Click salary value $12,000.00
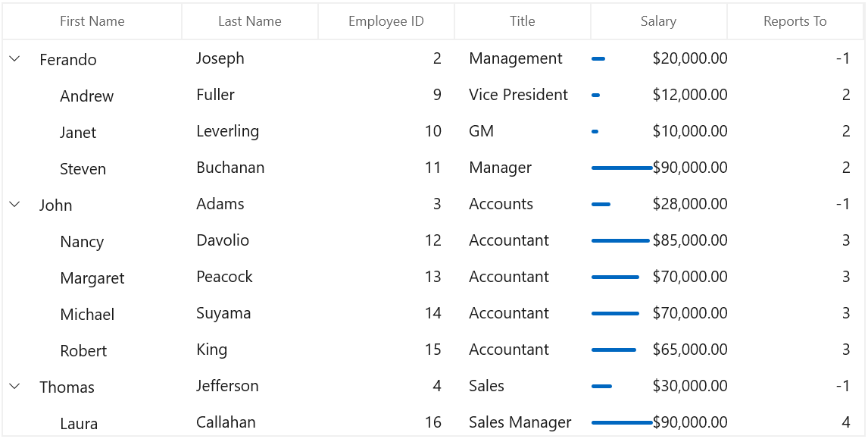The image size is (868, 439). [x=690, y=95]
